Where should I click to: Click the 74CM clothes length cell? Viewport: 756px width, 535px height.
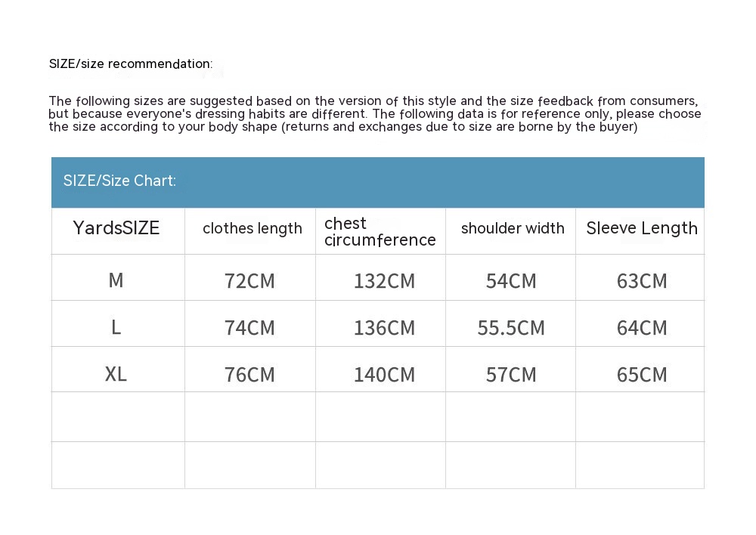click(249, 328)
